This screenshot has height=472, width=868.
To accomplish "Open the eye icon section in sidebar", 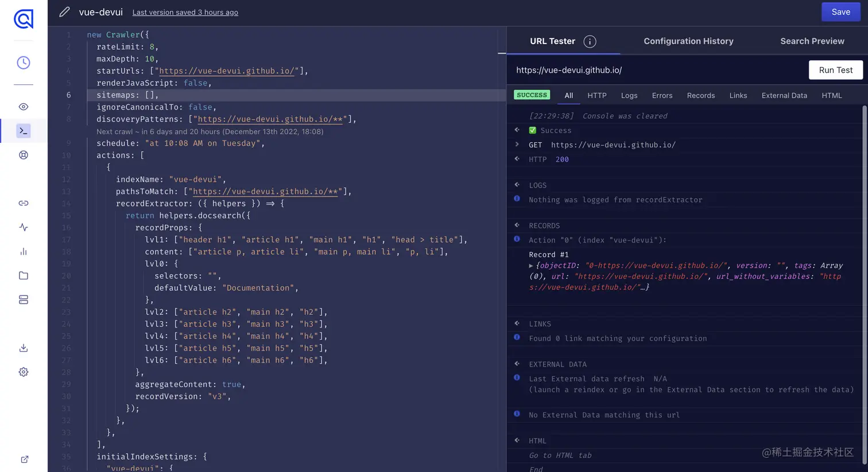I will click(x=24, y=107).
